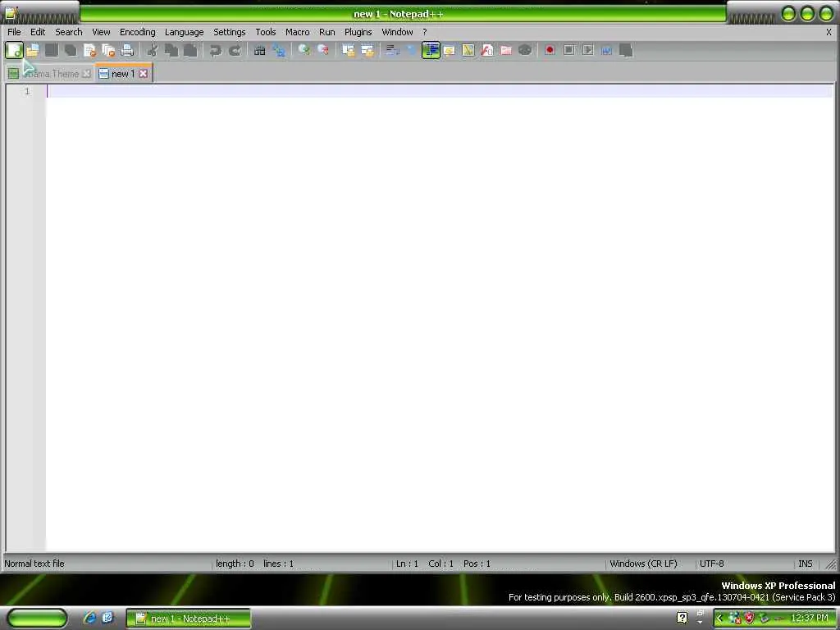840x630 pixels.
Task: Create a new file with toolbar New icon
Action: coord(14,50)
